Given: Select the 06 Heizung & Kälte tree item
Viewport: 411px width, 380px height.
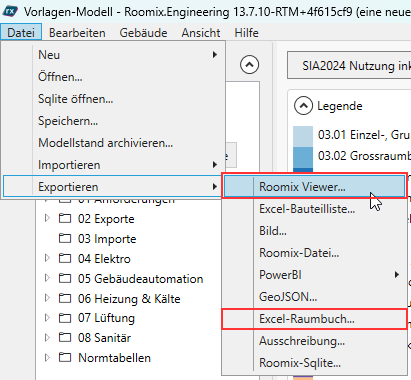Looking at the screenshot, I should 129,299.
